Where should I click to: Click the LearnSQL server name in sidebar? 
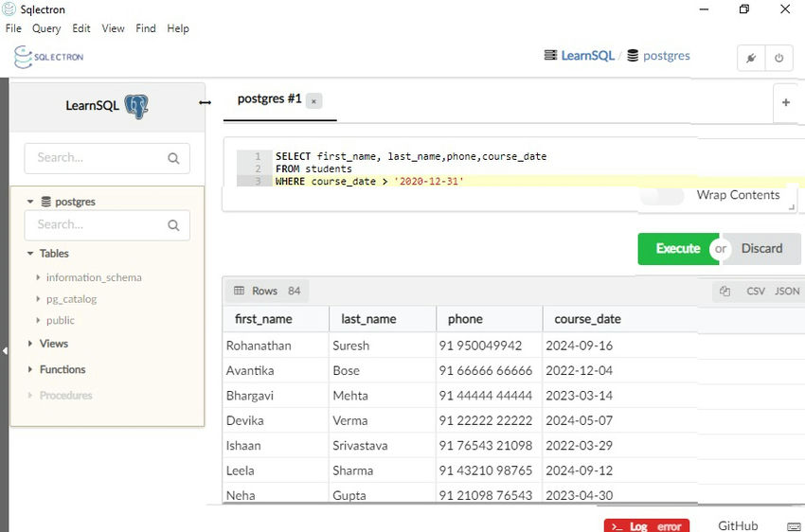(x=92, y=106)
